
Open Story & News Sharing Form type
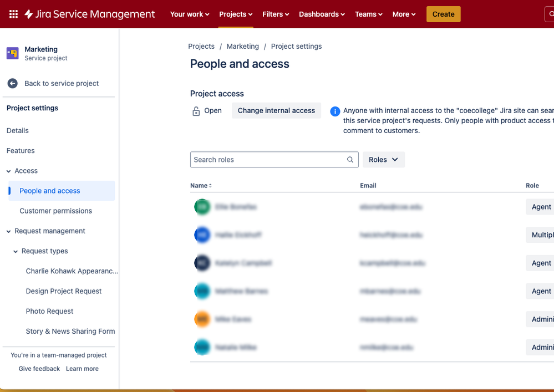point(70,331)
